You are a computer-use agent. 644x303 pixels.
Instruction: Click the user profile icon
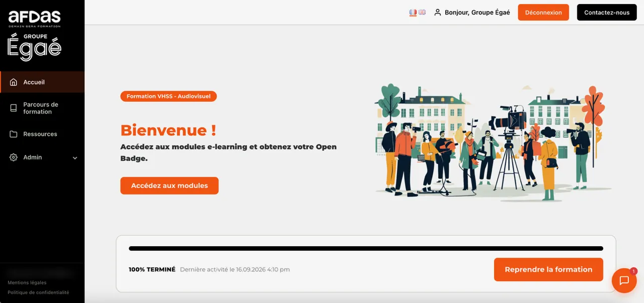[x=437, y=12]
